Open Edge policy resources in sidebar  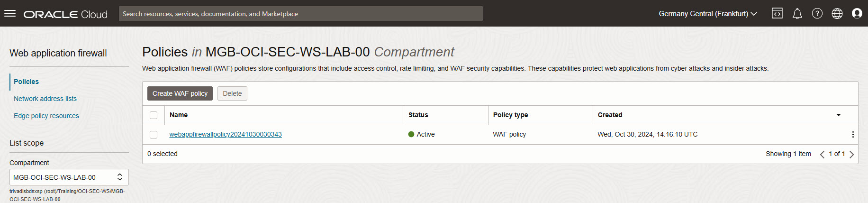tap(46, 116)
